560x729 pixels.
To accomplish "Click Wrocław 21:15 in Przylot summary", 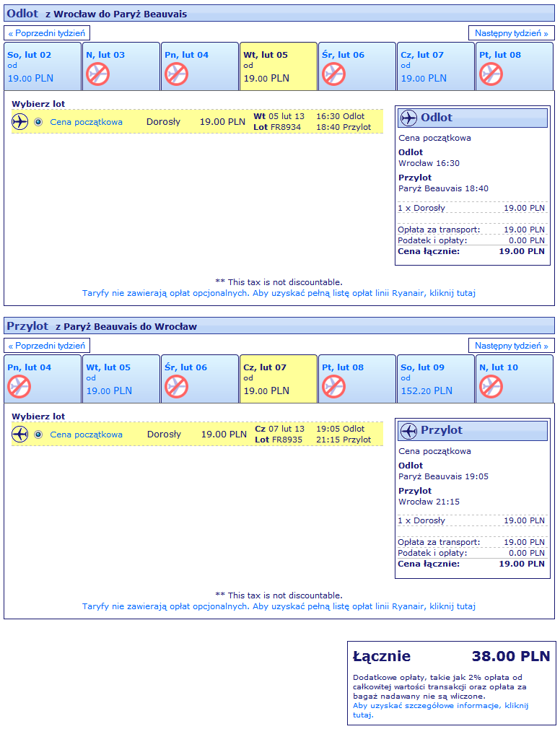I will (x=429, y=502).
